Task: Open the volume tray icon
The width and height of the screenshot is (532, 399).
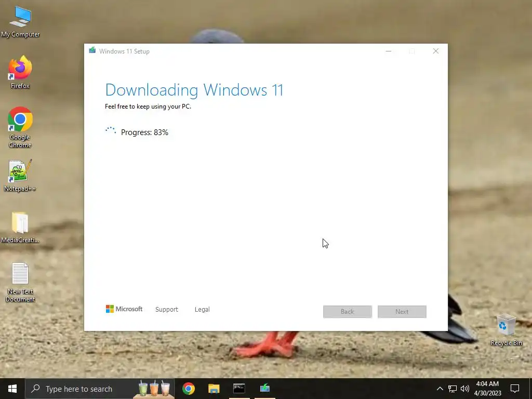Action: pyautogui.click(x=465, y=389)
